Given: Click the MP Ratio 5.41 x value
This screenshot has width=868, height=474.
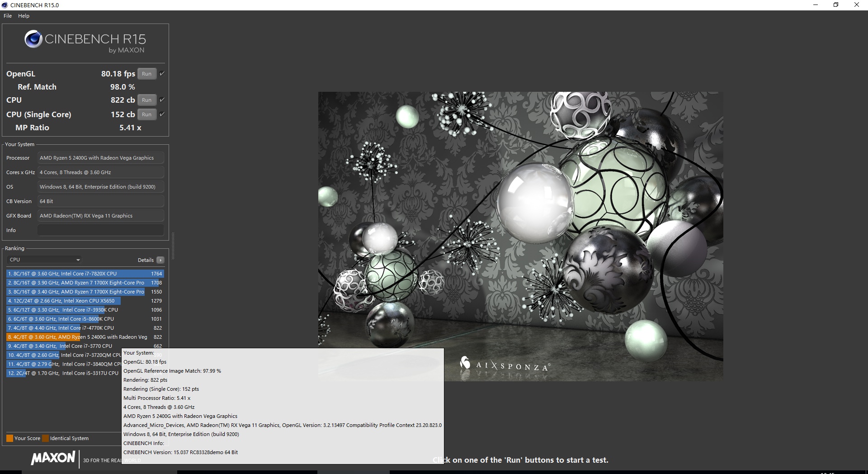Looking at the screenshot, I should pos(130,128).
